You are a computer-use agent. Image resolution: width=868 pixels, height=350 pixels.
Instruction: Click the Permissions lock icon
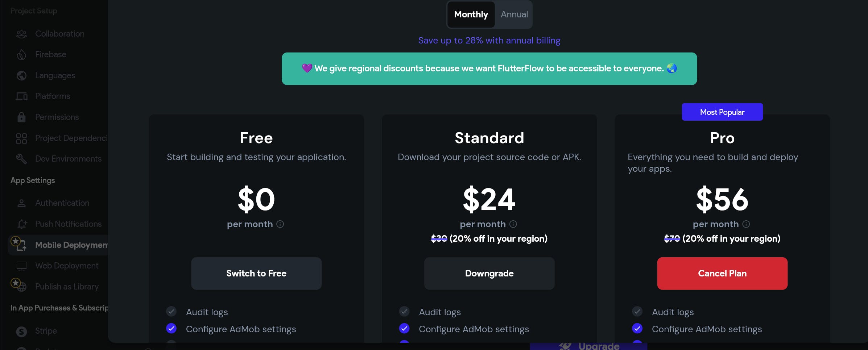pos(21,117)
